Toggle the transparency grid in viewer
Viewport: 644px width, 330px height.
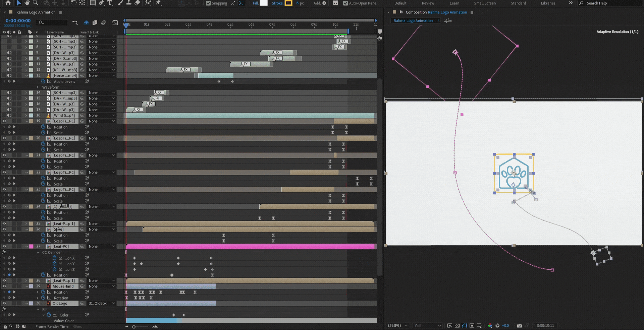point(457,325)
